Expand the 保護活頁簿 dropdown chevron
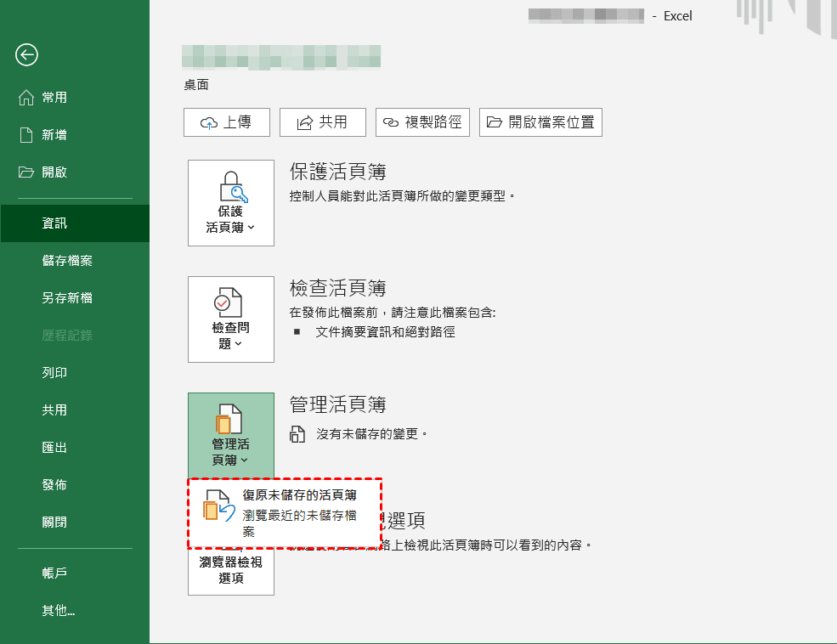Image resolution: width=837 pixels, height=644 pixels. tap(249, 227)
